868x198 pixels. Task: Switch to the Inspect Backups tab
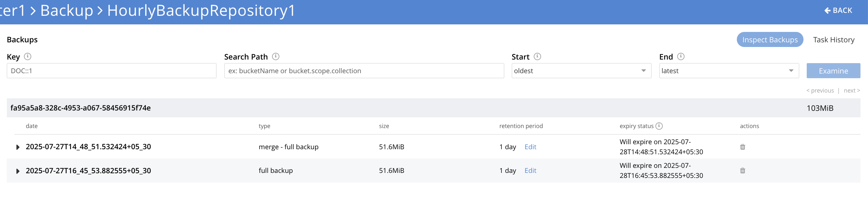[770, 40]
